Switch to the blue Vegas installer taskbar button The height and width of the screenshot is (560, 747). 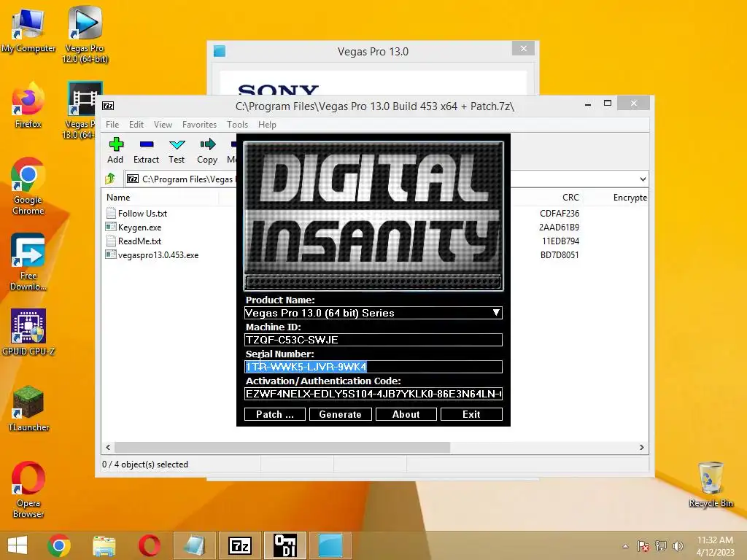tap(330, 545)
